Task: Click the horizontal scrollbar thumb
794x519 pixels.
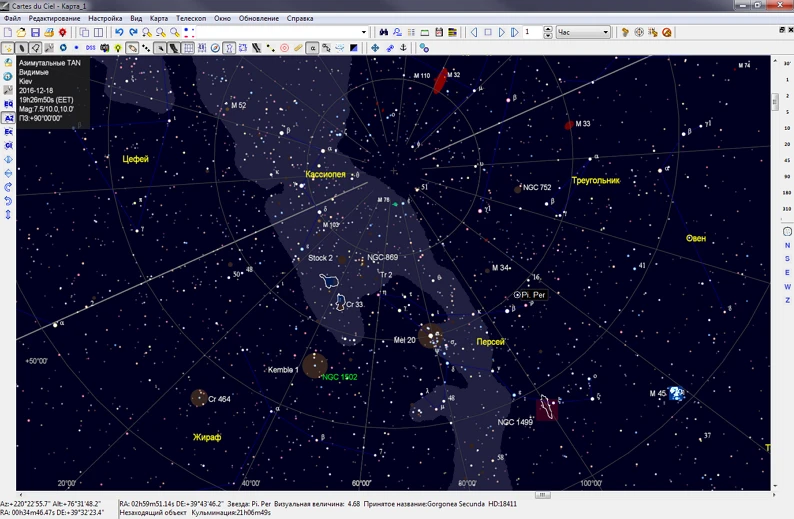Action: [542, 494]
